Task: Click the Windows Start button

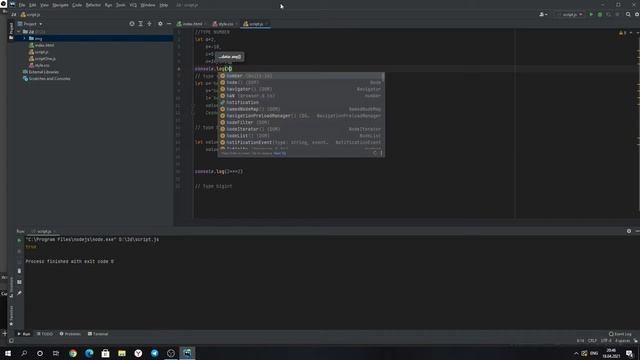Action: tap(8, 353)
